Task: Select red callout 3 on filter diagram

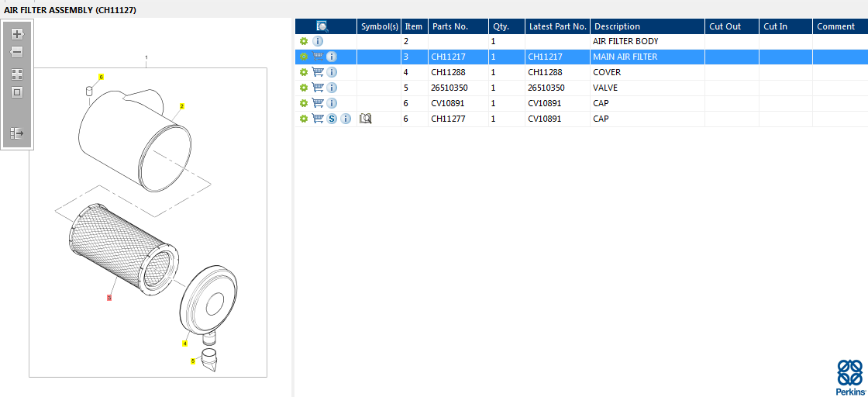Action: pyautogui.click(x=109, y=297)
